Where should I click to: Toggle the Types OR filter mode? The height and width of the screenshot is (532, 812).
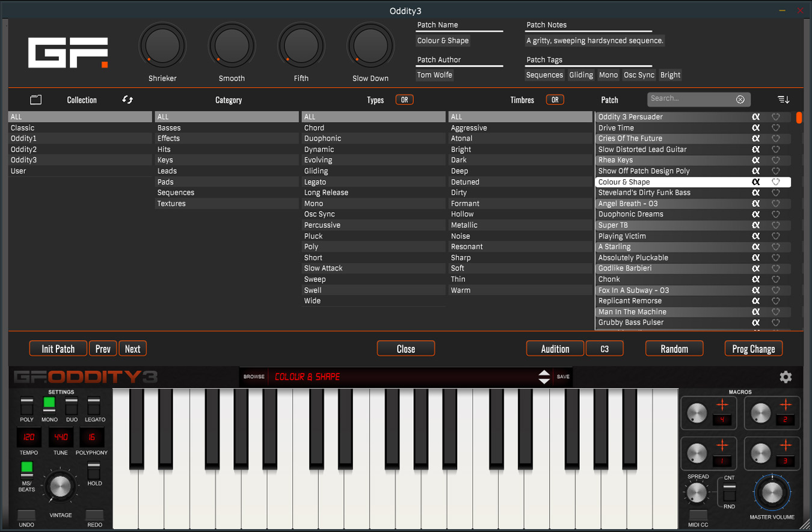(404, 100)
